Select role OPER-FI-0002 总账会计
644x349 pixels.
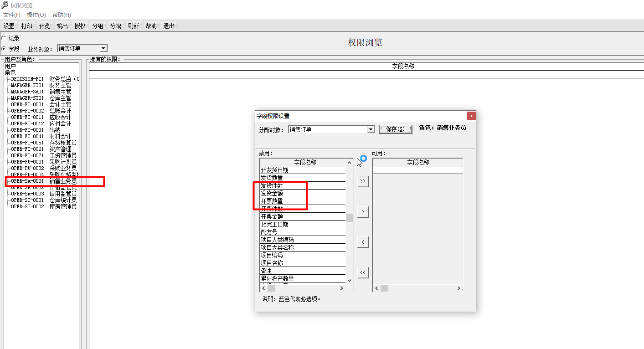41,111
